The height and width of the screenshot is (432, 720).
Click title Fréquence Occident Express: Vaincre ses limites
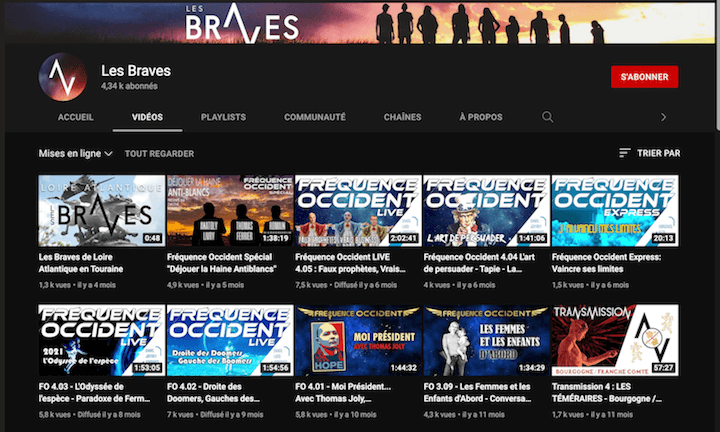(x=607, y=263)
